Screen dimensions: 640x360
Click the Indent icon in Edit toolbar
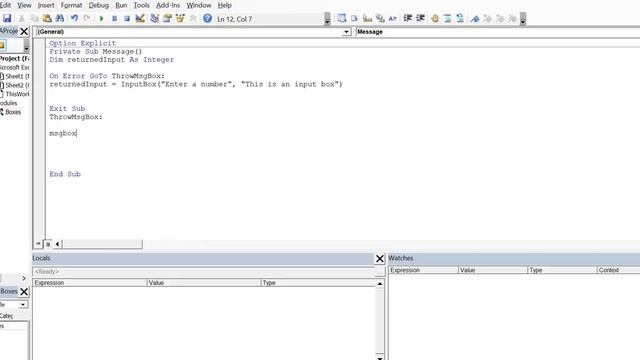407,18
